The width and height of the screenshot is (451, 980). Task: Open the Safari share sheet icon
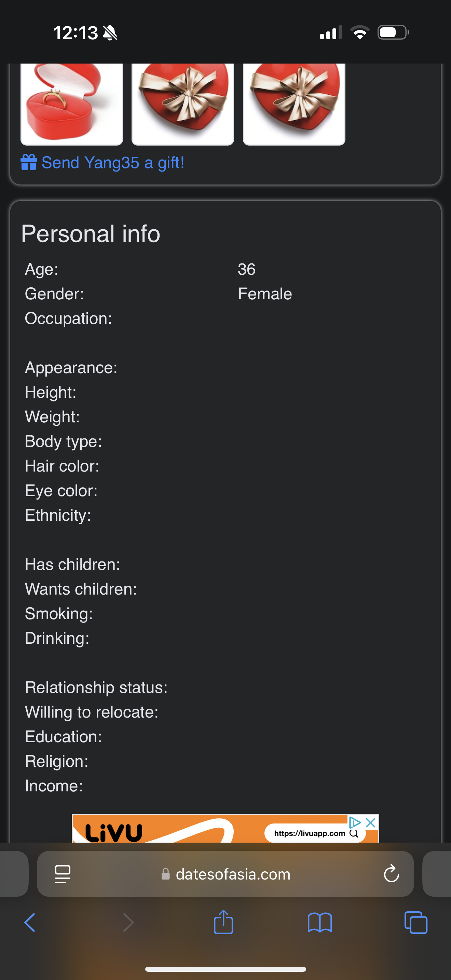pyautogui.click(x=223, y=922)
